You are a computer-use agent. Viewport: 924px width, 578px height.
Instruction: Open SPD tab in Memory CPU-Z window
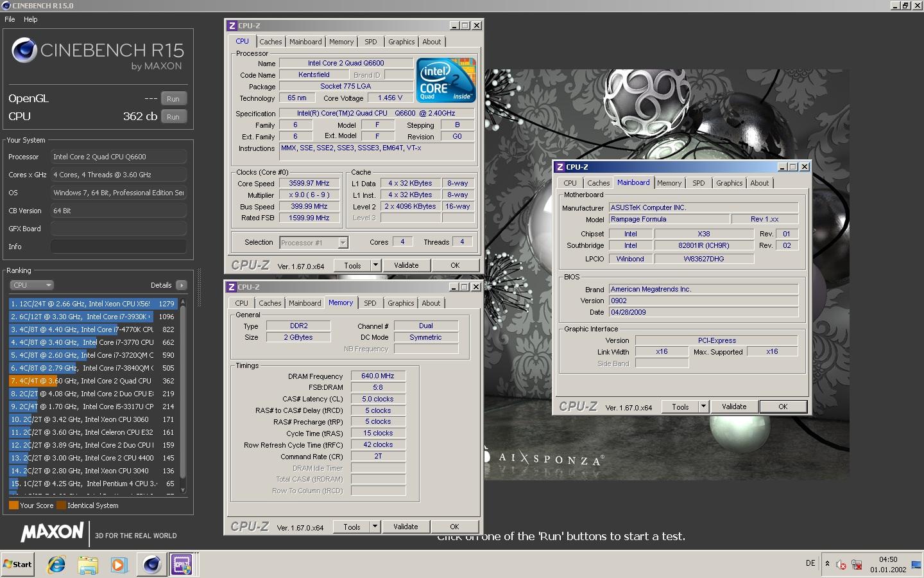click(370, 303)
